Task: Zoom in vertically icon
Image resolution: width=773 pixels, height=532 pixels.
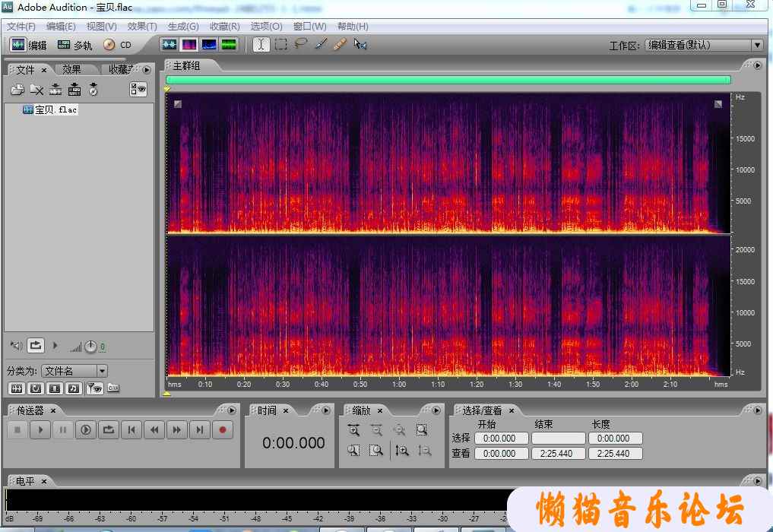Action: pos(402,450)
